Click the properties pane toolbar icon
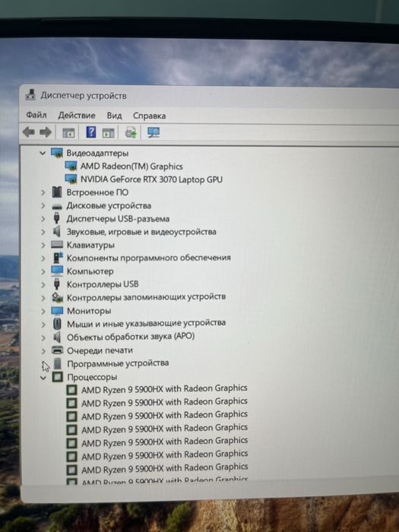This screenshot has width=399, height=532. pyautogui.click(x=108, y=133)
